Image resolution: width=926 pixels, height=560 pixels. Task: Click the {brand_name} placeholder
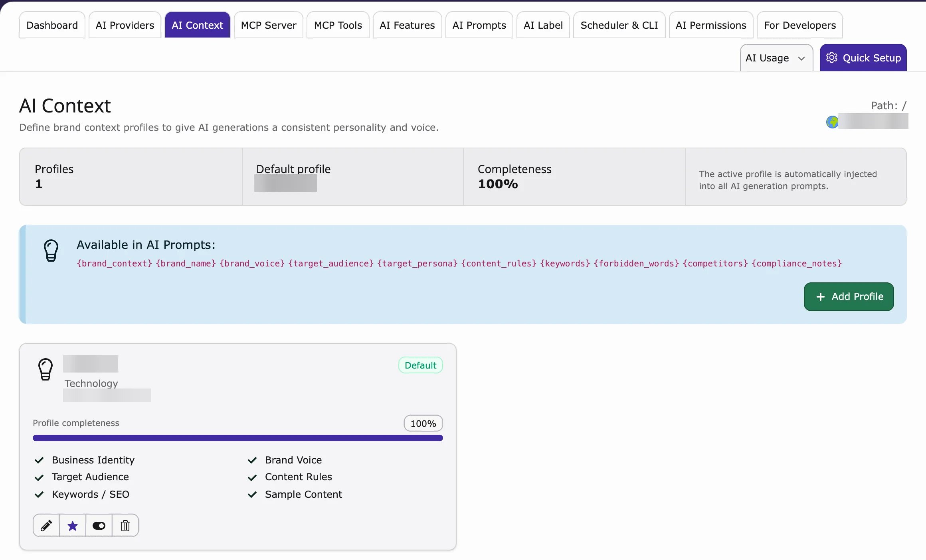tap(186, 264)
